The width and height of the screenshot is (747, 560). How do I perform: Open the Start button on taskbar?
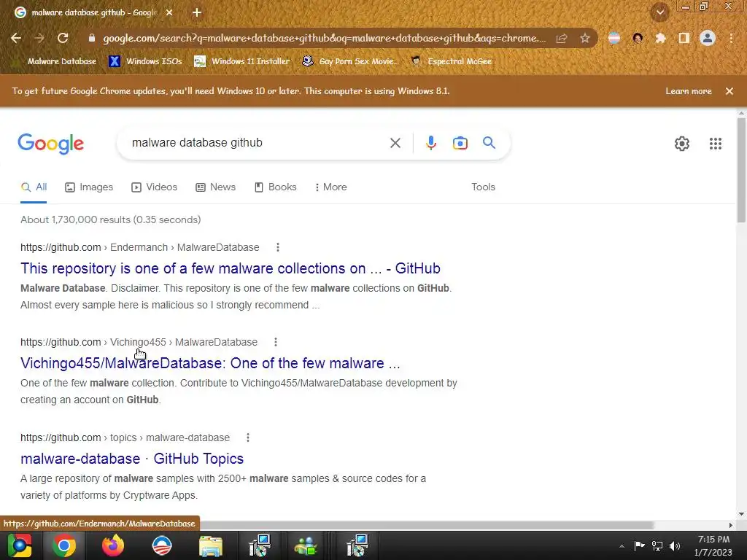[20, 545]
